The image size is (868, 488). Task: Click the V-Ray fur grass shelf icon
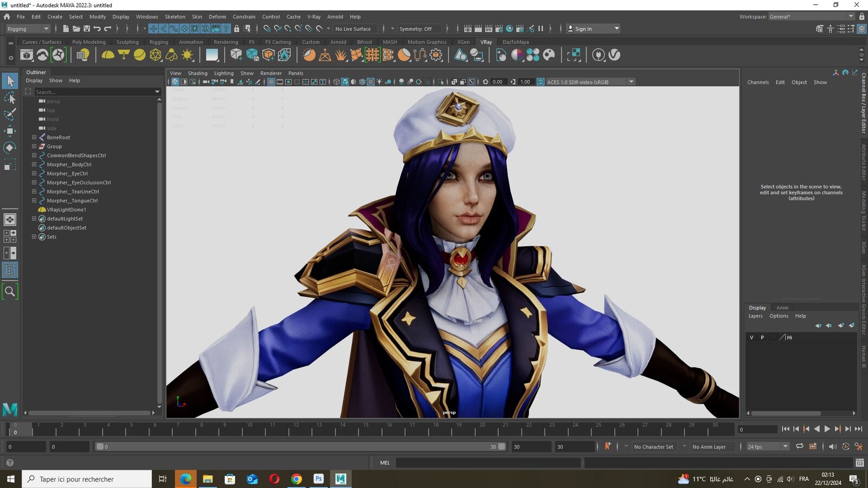click(341, 55)
